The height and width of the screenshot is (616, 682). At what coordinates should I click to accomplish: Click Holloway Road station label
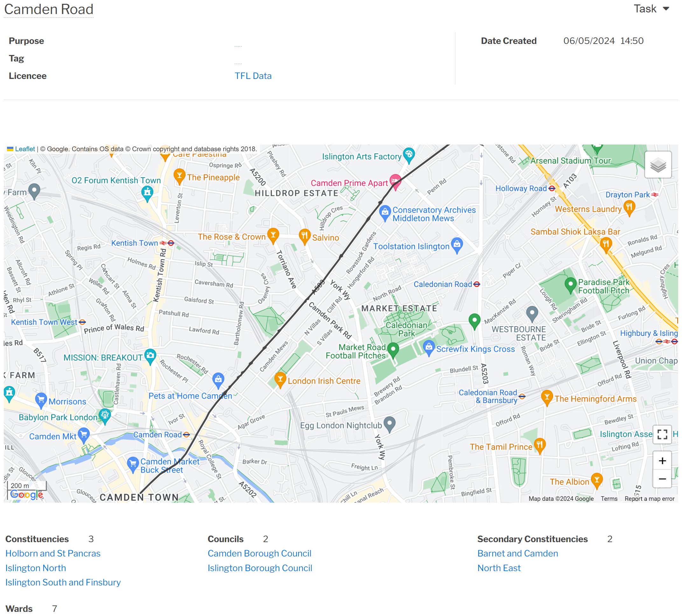521,188
